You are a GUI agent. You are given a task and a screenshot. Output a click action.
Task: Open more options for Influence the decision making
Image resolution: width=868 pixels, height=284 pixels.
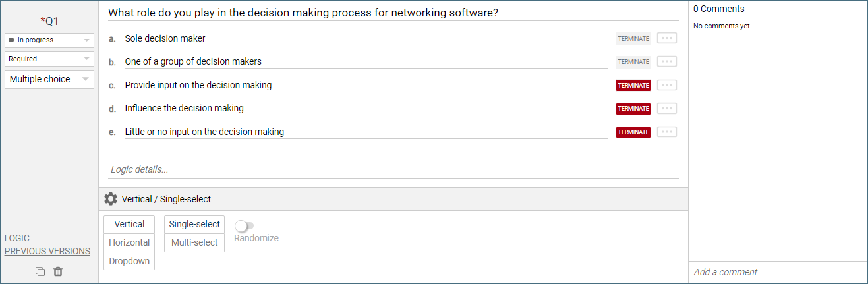pyautogui.click(x=667, y=108)
